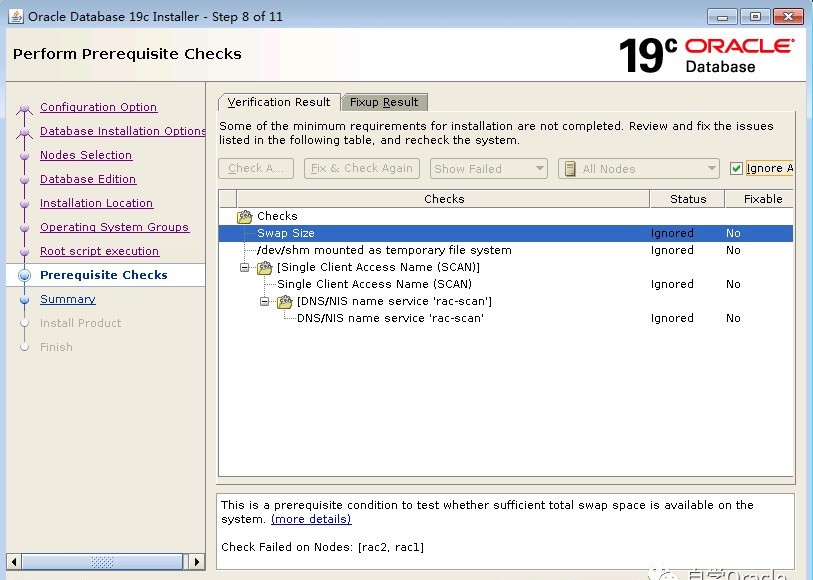The height and width of the screenshot is (580, 813).
Task: Open the Show Failed dropdown
Action: pos(488,169)
